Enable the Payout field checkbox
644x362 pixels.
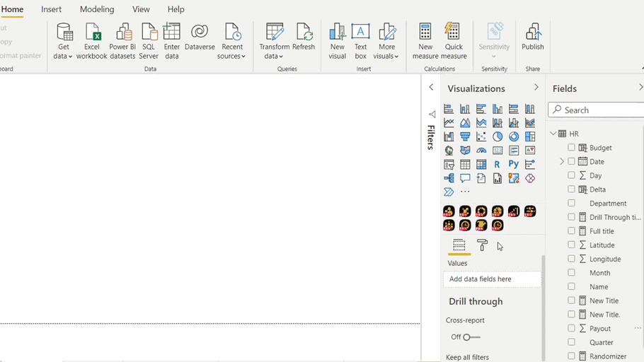[x=572, y=328]
